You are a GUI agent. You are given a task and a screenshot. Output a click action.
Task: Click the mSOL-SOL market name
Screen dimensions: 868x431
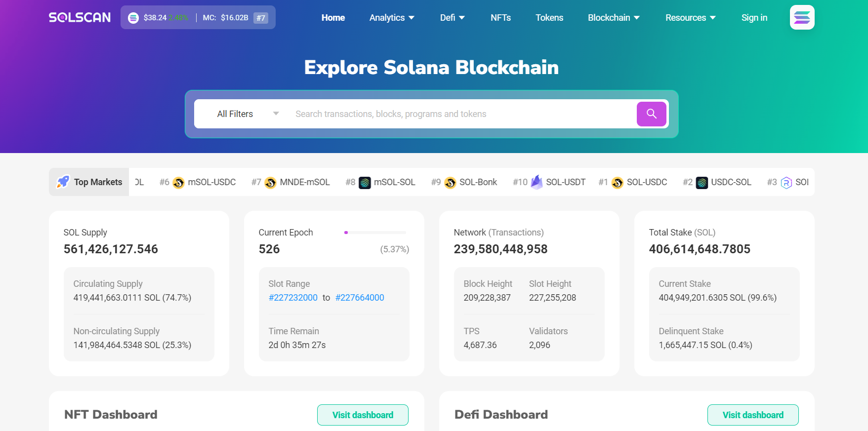point(395,182)
